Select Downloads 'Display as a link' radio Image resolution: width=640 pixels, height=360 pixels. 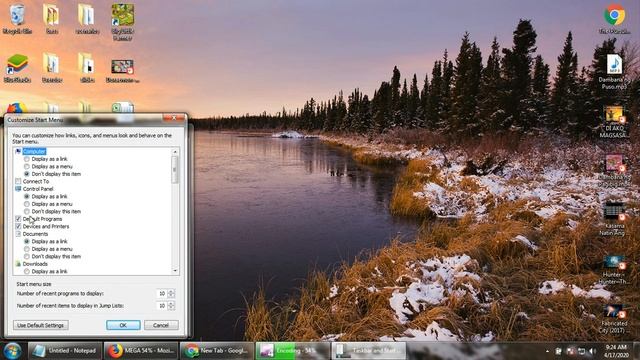click(x=27, y=271)
